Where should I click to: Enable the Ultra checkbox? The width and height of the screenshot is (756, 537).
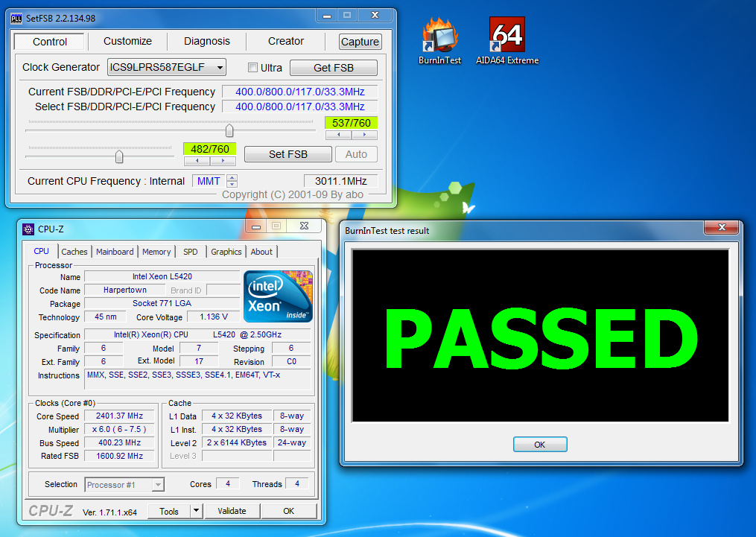point(252,68)
